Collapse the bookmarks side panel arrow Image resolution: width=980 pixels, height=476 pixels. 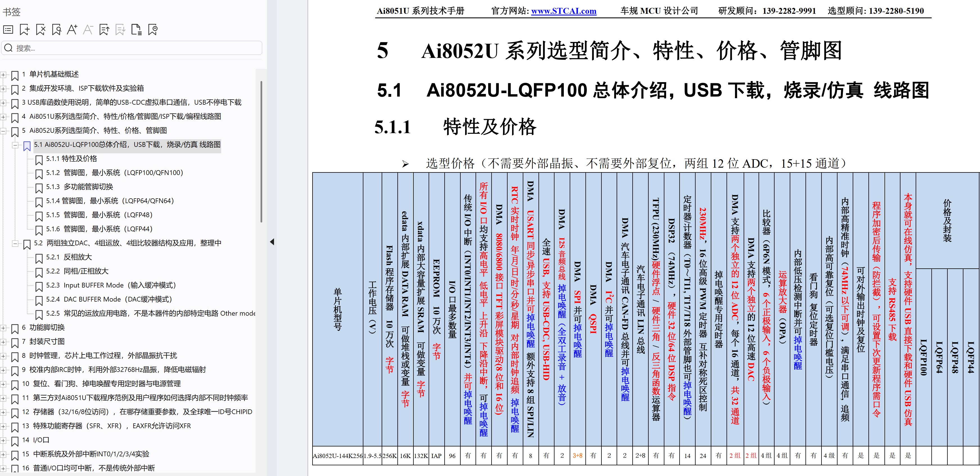pos(272,242)
